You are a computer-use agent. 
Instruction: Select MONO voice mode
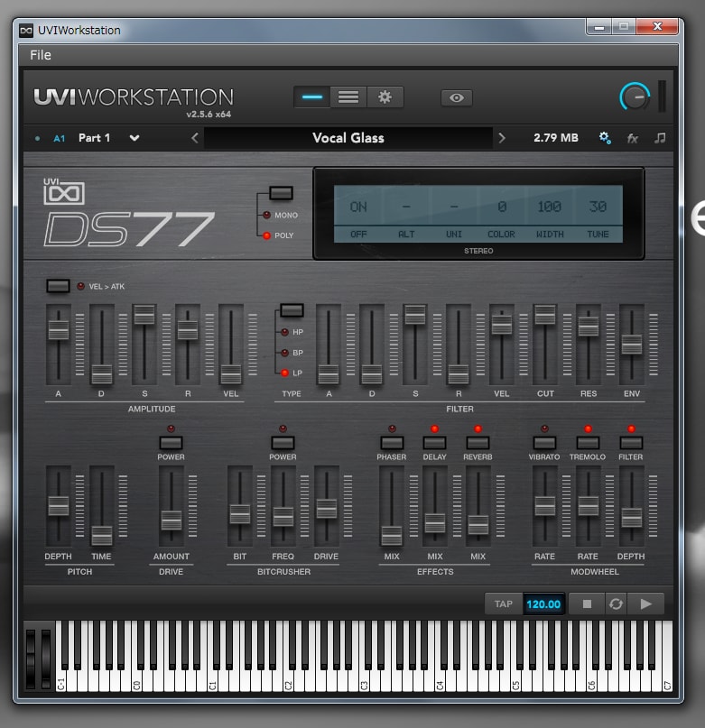[281, 215]
